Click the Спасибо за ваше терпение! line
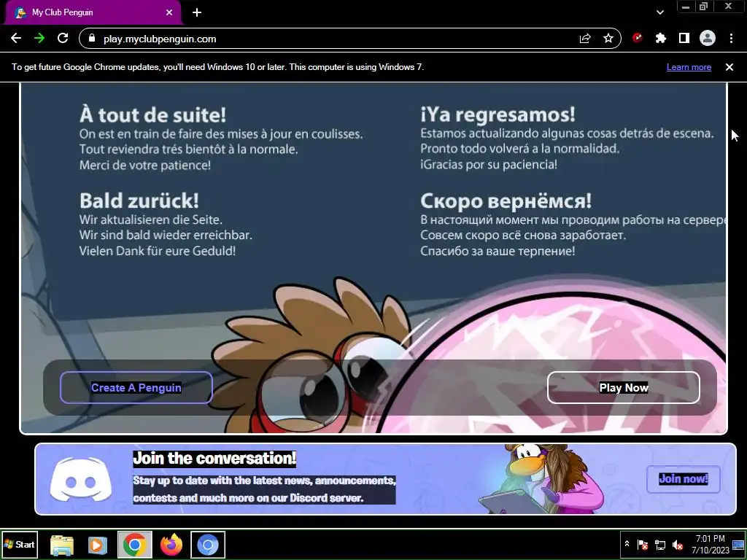This screenshot has height=560, width=747. click(498, 251)
